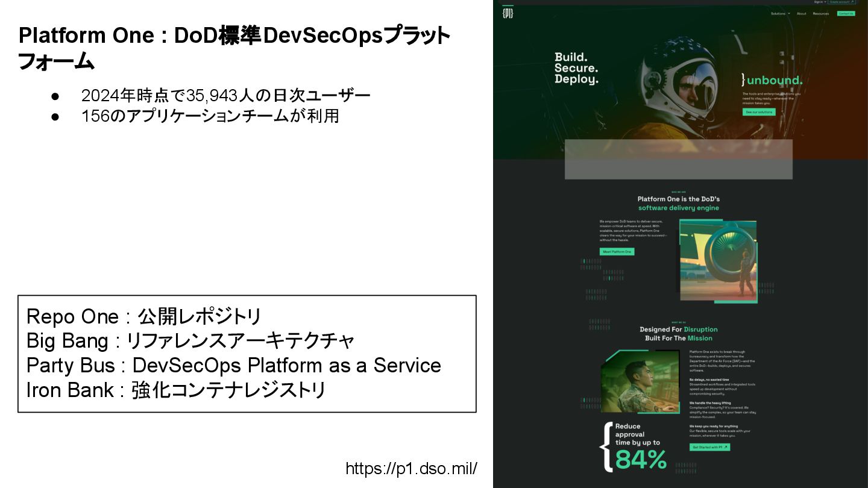This screenshot has height=488, width=868.
Task: Click the soldier at computer photo
Action: [x=640, y=382]
